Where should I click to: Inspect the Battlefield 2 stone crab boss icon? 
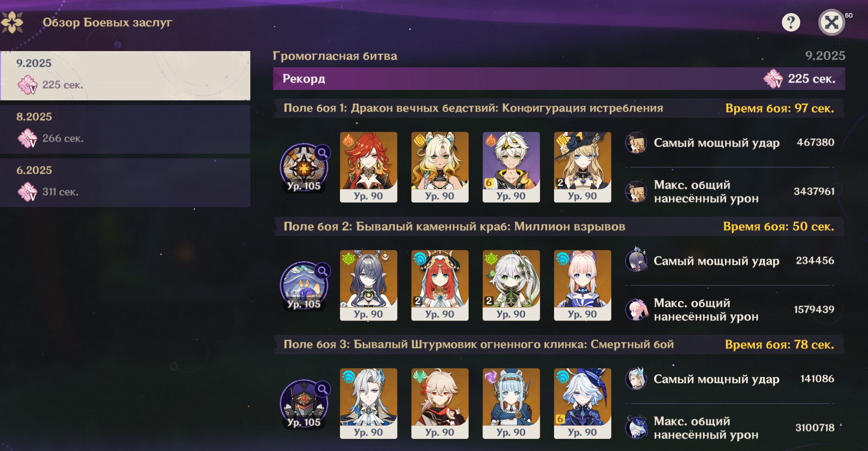(x=304, y=285)
